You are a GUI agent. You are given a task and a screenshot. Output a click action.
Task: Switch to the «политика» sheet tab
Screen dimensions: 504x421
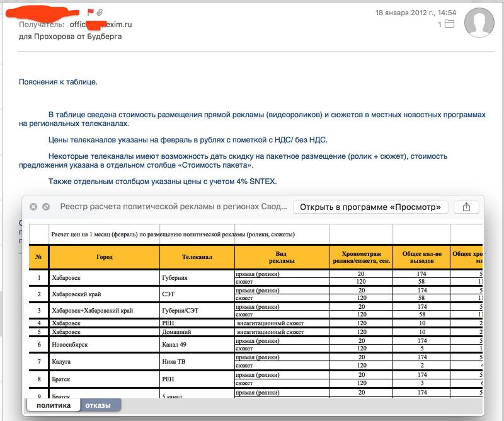[x=54, y=405]
